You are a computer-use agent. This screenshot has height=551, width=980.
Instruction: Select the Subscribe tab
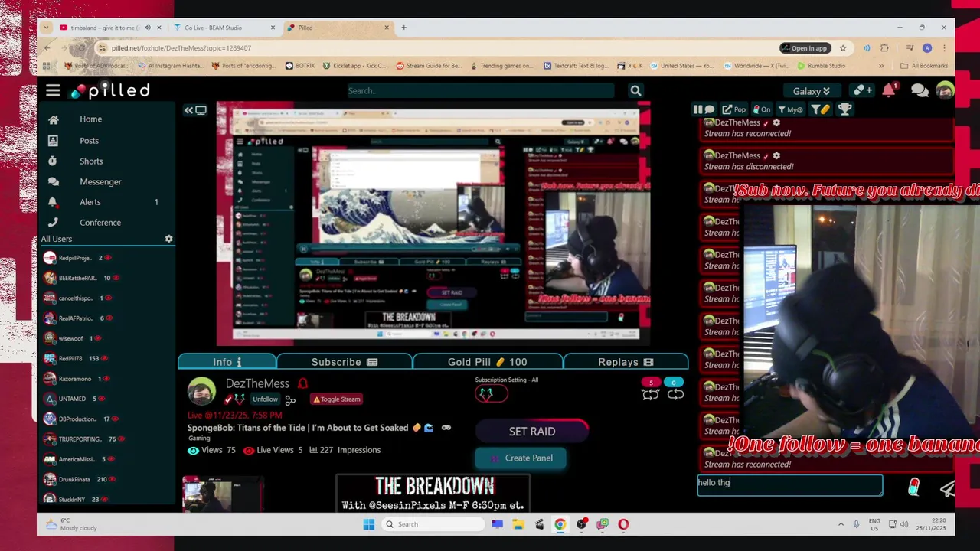point(344,362)
